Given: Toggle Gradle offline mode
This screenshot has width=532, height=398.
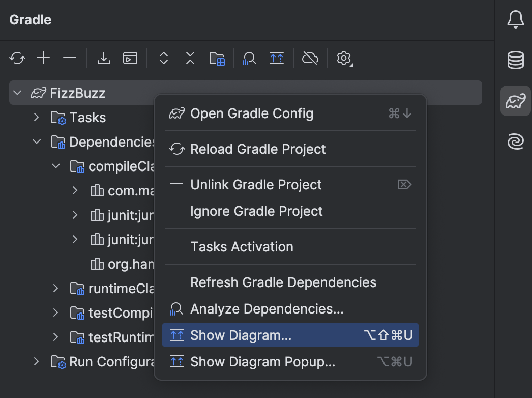Looking at the screenshot, I should click(310, 58).
